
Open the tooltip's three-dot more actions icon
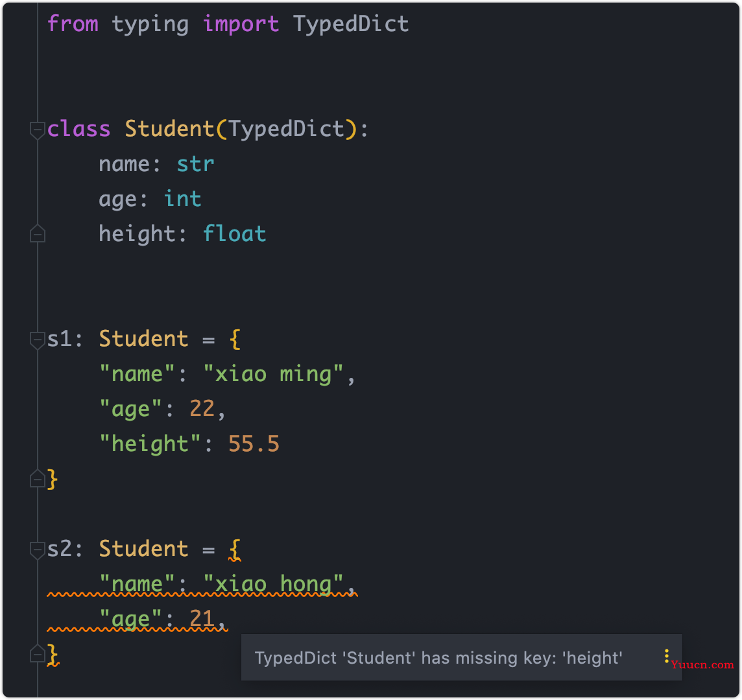[x=666, y=656]
